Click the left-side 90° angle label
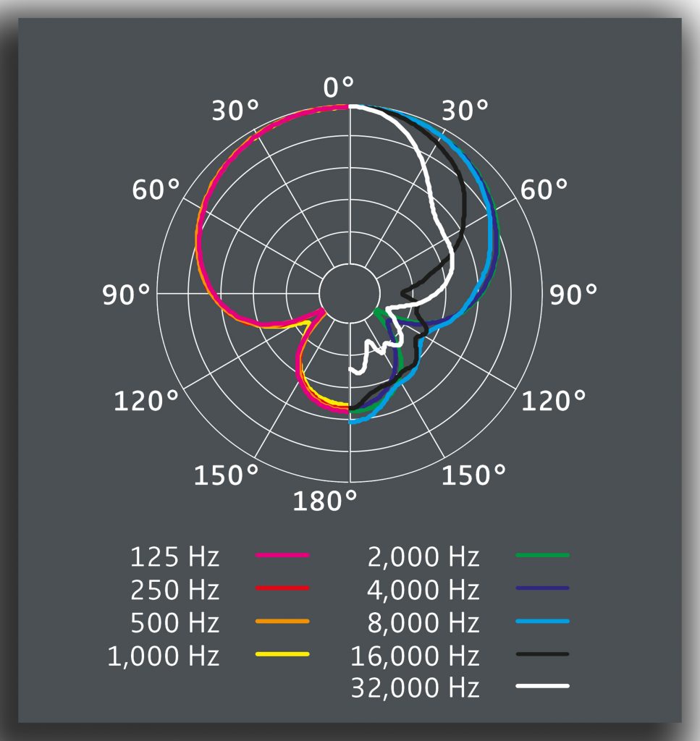Image resolution: width=700 pixels, height=741 pixels. click(126, 295)
